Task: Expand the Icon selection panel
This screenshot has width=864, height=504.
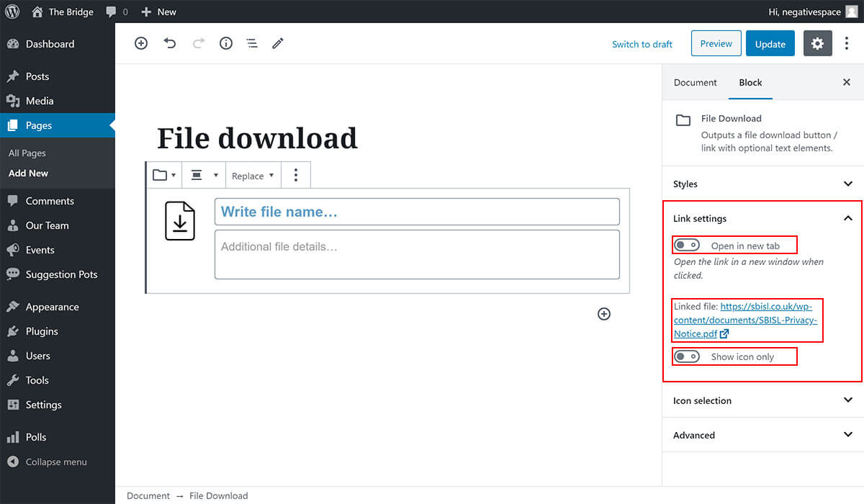Action: (x=762, y=400)
